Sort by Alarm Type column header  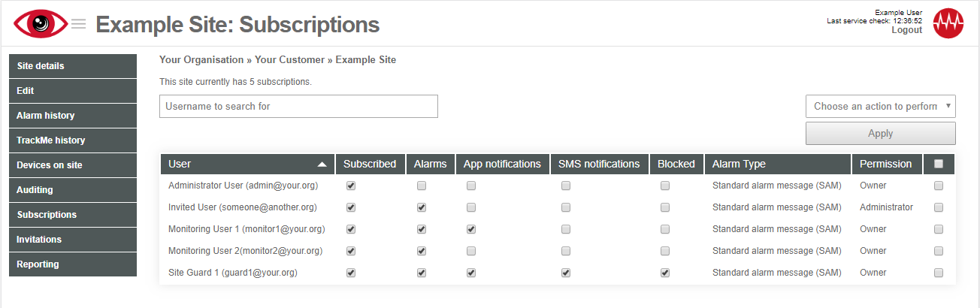[778, 164]
